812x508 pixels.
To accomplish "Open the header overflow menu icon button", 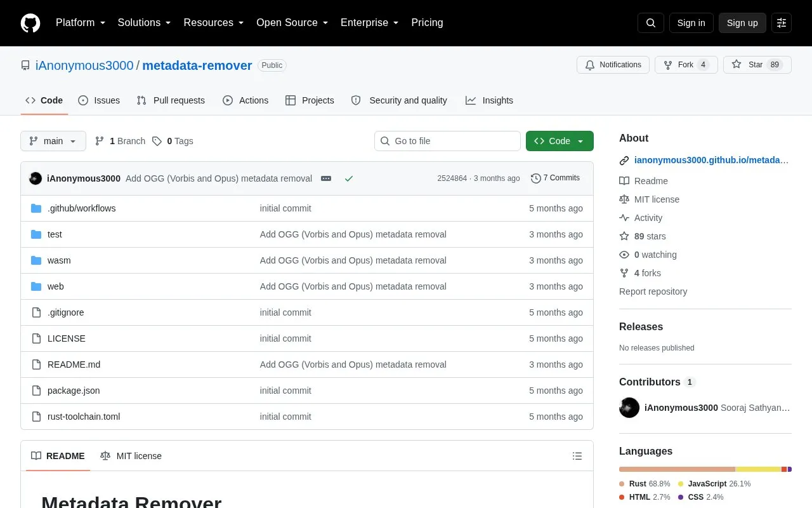I will 782,23.
